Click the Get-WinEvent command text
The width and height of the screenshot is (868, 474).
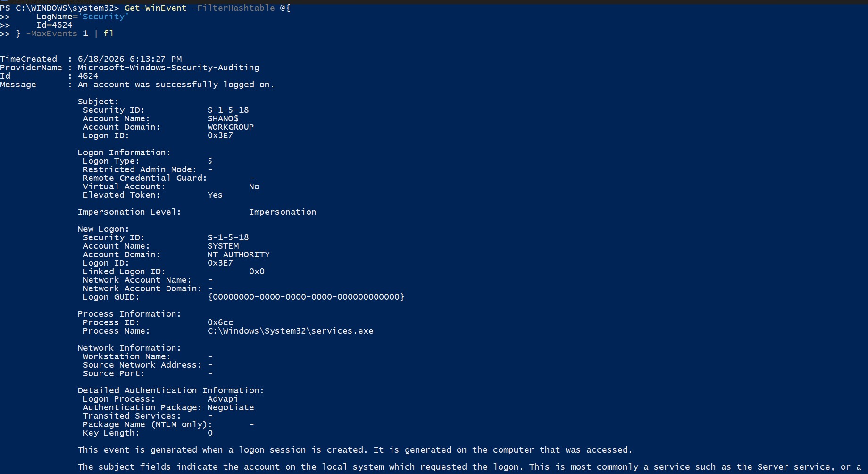click(155, 8)
